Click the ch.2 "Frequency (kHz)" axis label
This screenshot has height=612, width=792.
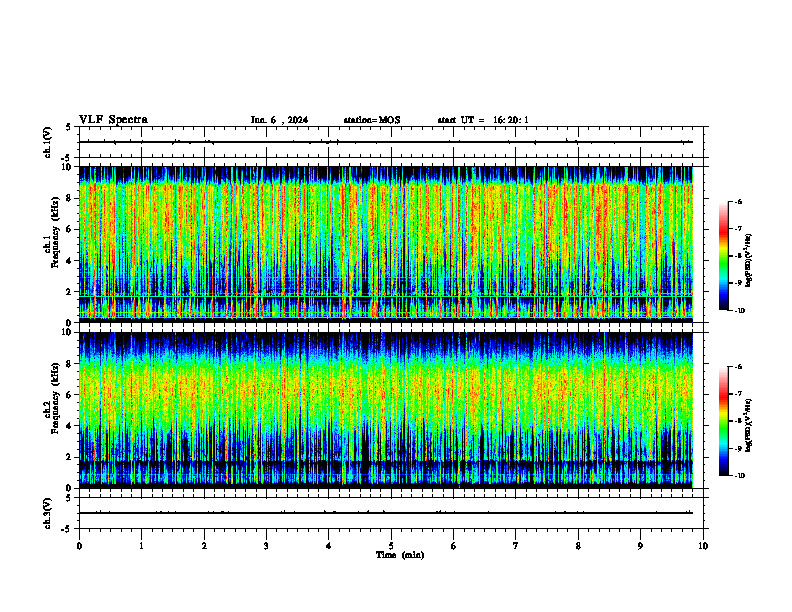pyautogui.click(x=55, y=398)
